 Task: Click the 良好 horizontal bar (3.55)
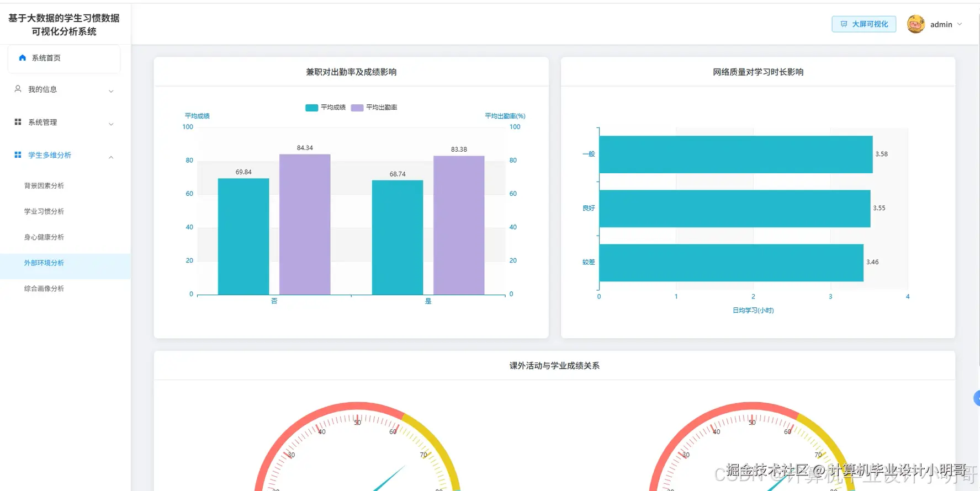(x=735, y=209)
